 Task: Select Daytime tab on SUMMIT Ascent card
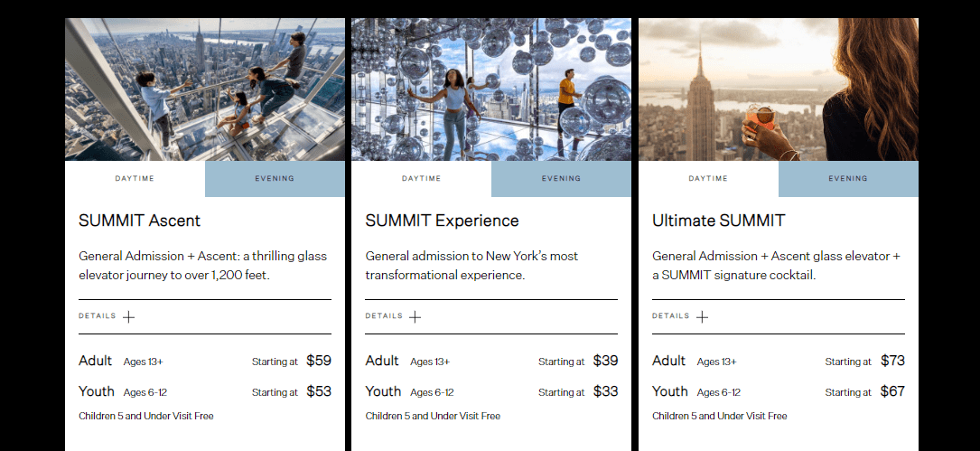(135, 179)
